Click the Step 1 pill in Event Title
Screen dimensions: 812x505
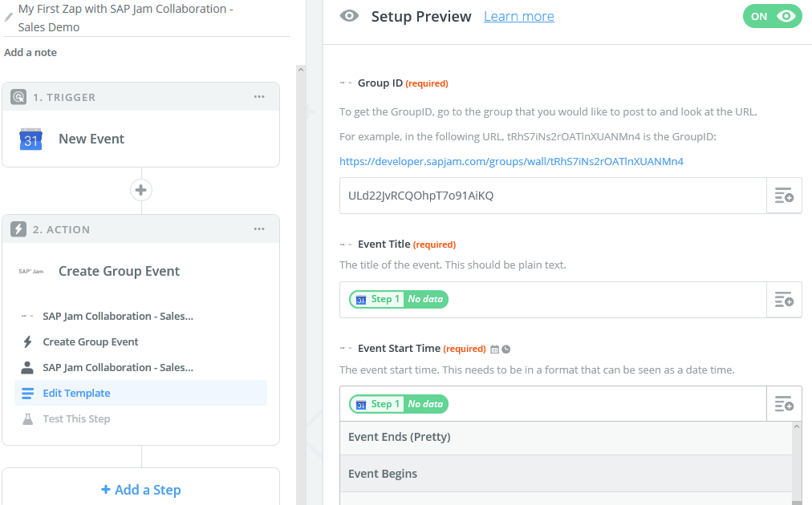pyautogui.click(x=399, y=299)
